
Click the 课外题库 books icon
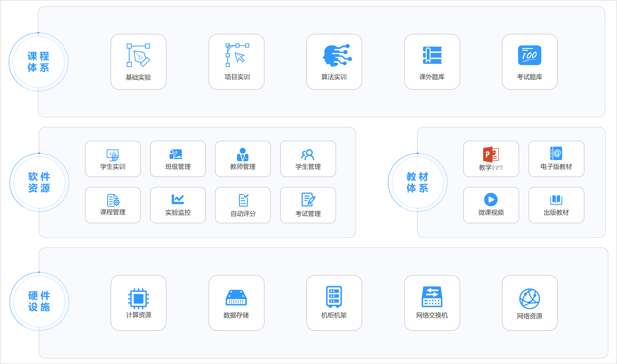pyautogui.click(x=432, y=55)
